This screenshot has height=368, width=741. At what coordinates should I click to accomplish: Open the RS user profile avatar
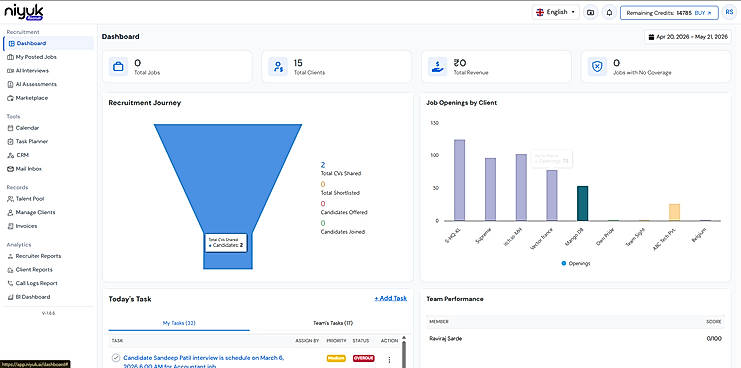point(730,12)
